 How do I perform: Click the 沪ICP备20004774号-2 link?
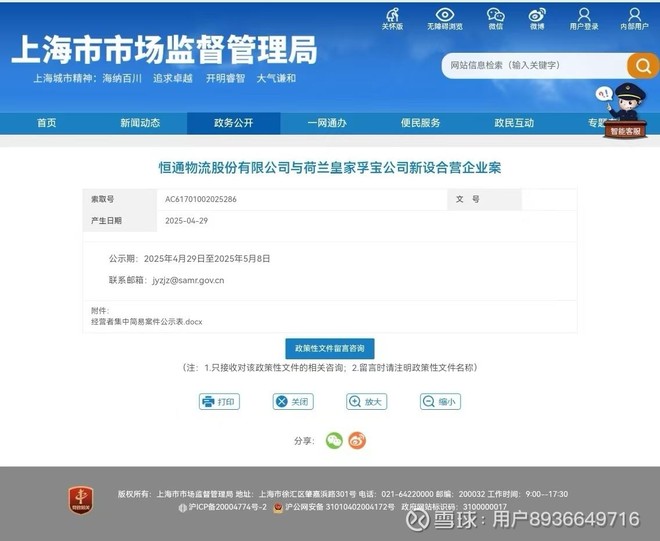(x=227, y=507)
